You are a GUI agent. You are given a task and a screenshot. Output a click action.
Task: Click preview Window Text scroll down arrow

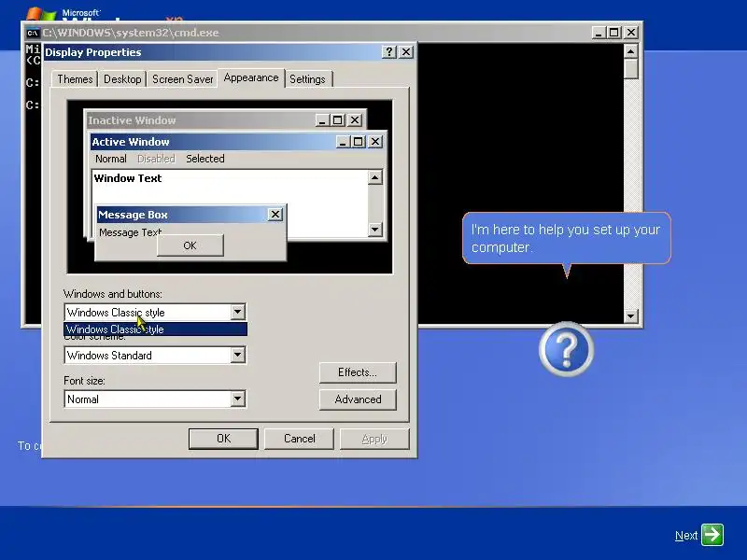pyautogui.click(x=375, y=230)
